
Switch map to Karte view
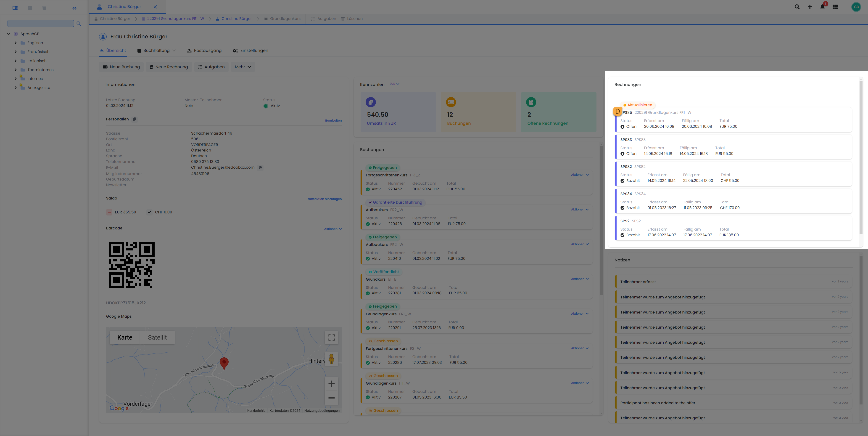tap(125, 338)
